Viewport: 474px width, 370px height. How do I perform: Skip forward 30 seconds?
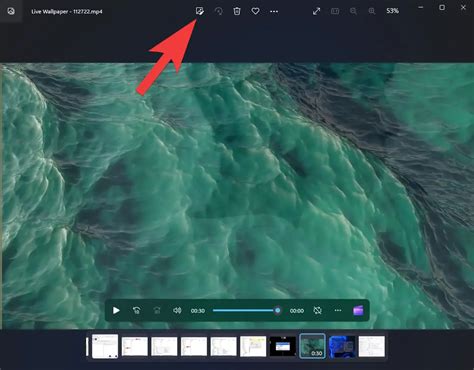click(157, 311)
